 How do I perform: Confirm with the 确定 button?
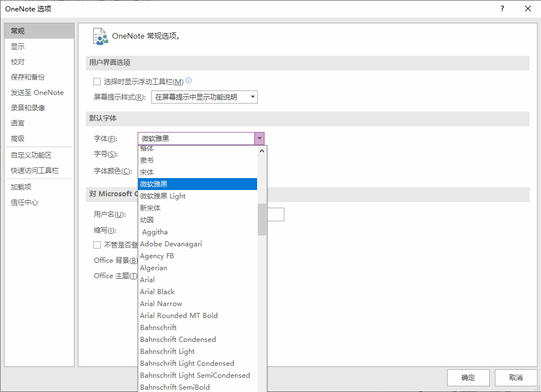[468, 378]
